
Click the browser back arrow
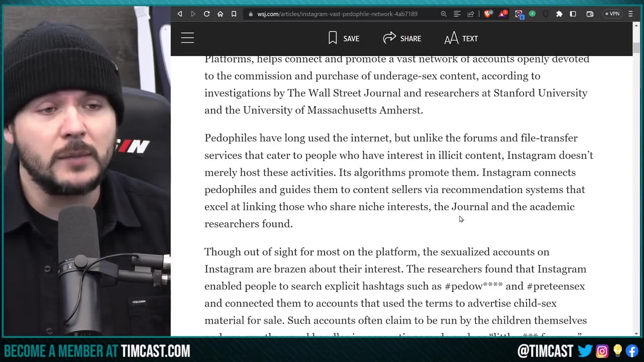(x=180, y=14)
